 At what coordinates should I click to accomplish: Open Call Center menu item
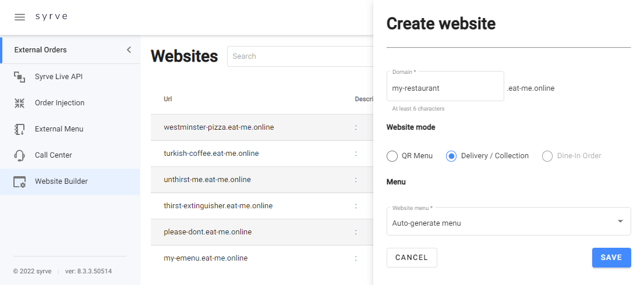[x=54, y=155]
